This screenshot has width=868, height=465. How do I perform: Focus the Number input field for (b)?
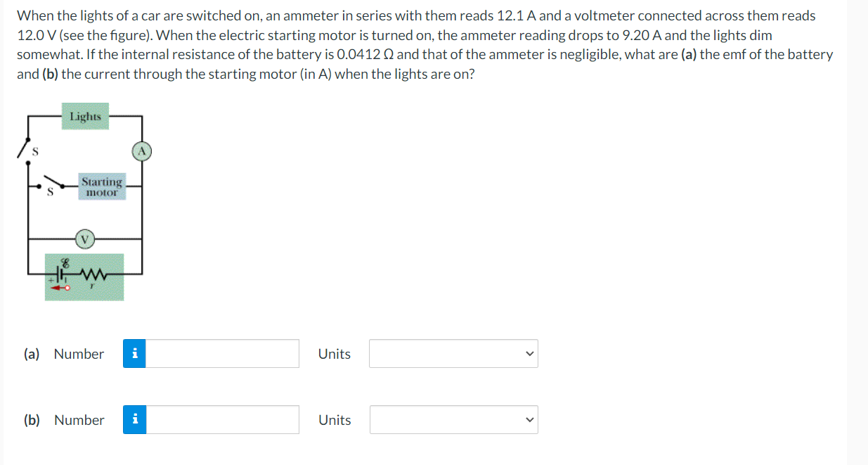222,420
